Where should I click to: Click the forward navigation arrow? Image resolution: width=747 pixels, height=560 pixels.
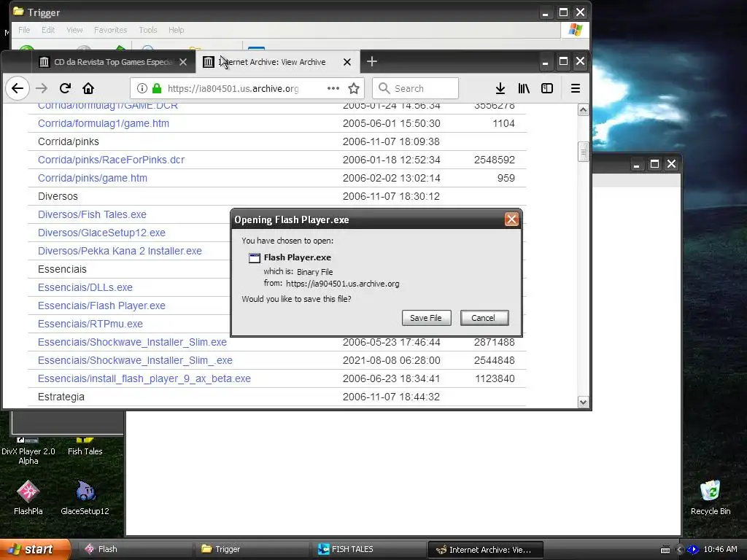42,88
